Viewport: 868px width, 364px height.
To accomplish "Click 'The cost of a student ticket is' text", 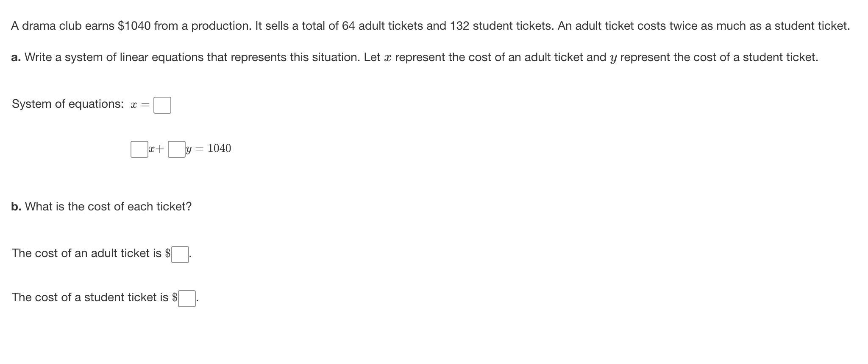I will tap(90, 297).
